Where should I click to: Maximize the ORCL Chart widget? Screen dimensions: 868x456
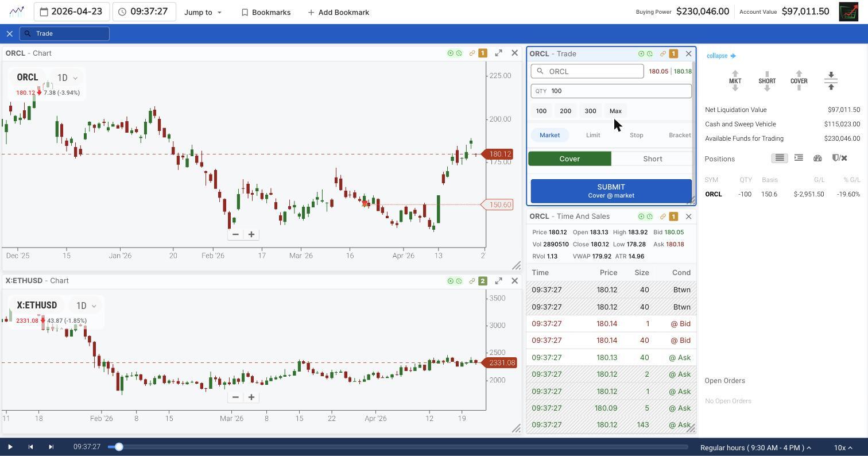click(498, 53)
